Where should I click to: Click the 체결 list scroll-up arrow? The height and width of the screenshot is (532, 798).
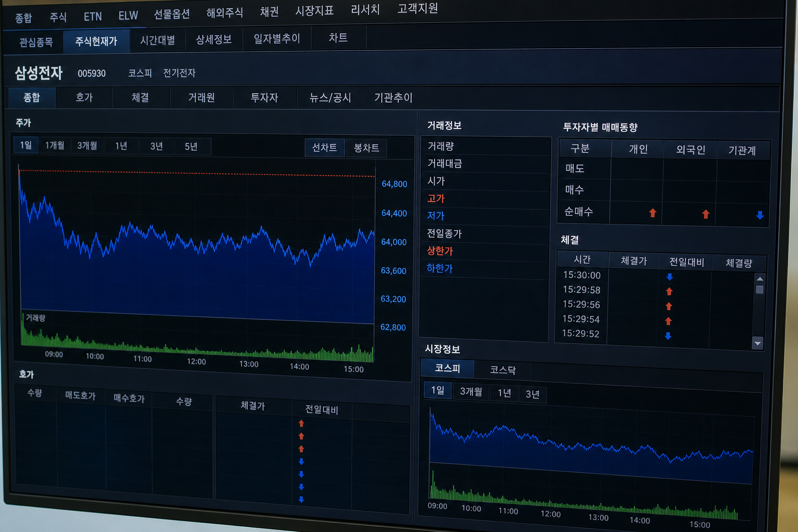(x=760, y=279)
